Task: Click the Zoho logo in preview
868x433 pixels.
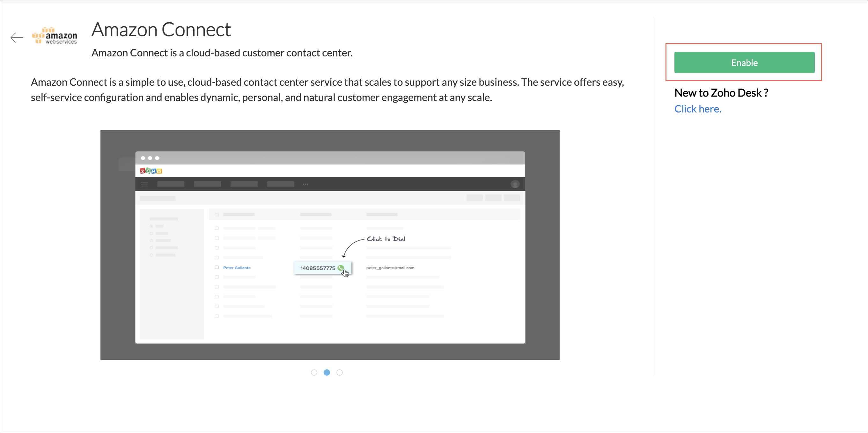Action: click(x=151, y=171)
